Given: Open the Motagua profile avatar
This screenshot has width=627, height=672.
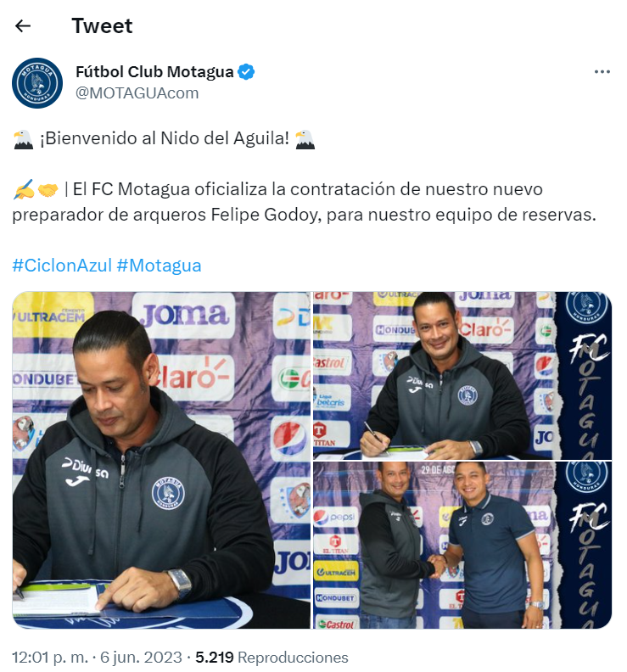Looking at the screenshot, I should pos(37,83).
